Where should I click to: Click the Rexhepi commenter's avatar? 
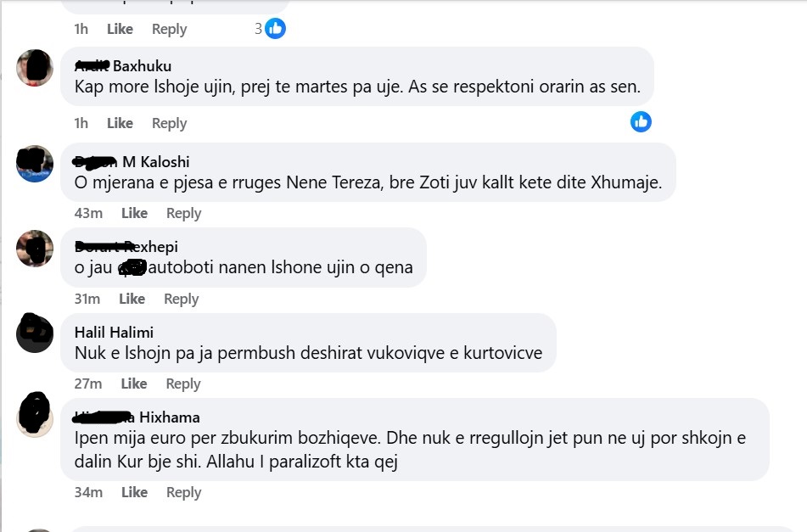tap(36, 248)
